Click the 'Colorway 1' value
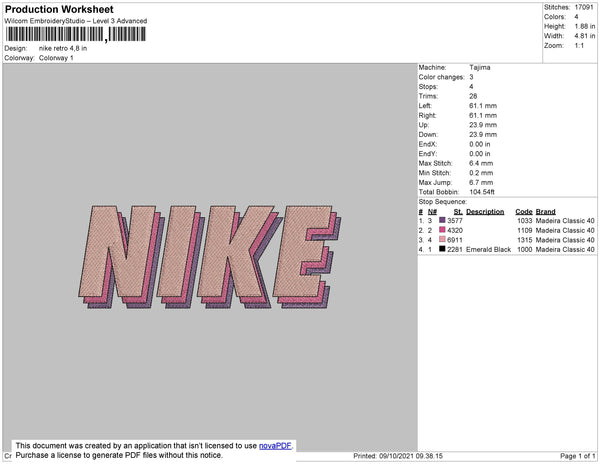 tap(56, 58)
